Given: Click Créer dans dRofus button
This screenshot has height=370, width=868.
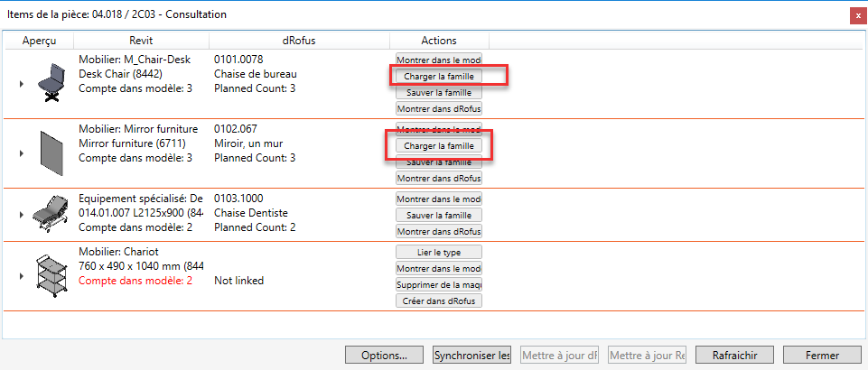Looking at the screenshot, I should (x=439, y=301).
